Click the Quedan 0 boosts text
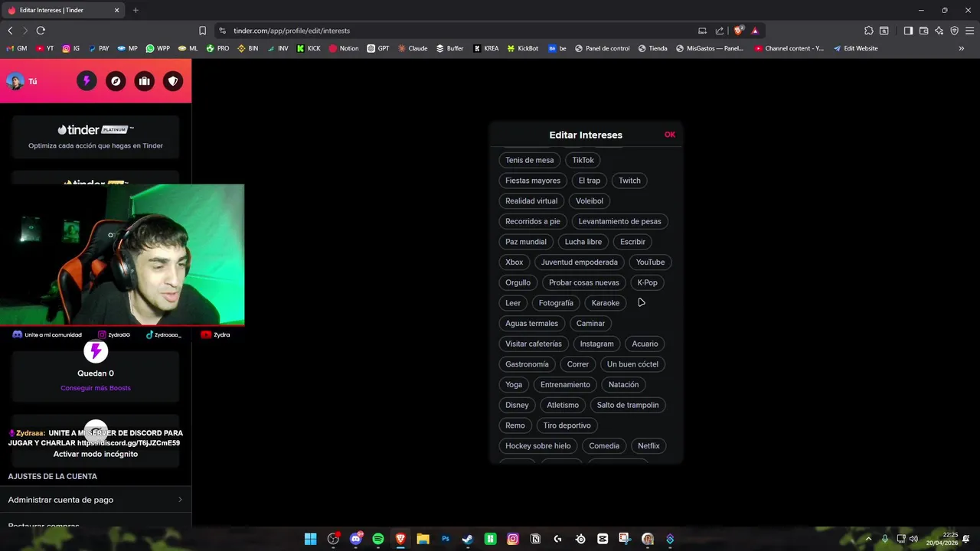 tap(96, 373)
